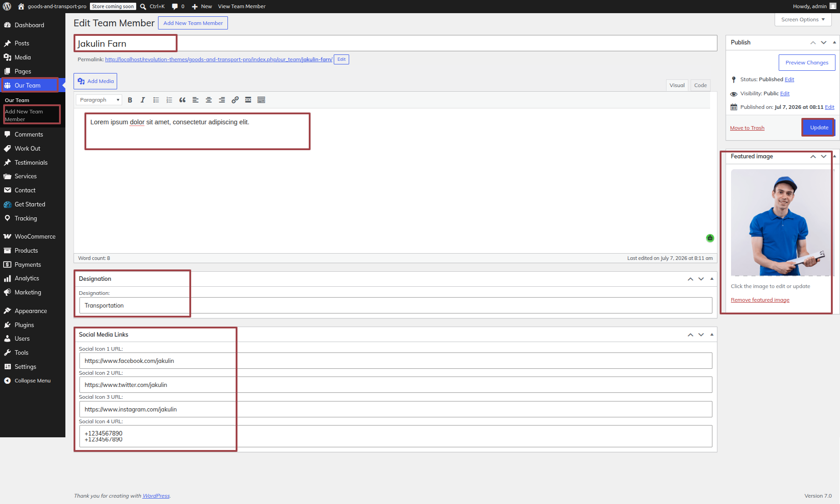Edit the Published status
Image resolution: width=840 pixels, height=504 pixels.
coord(790,79)
